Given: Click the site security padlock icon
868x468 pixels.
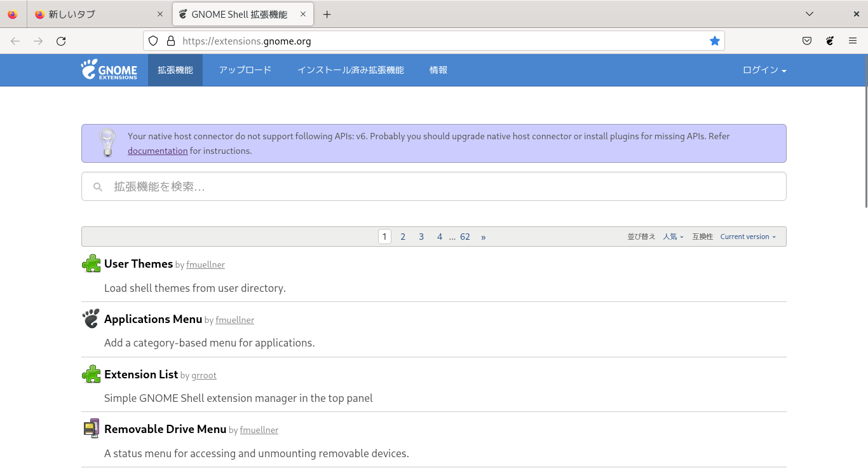Looking at the screenshot, I should (170, 41).
